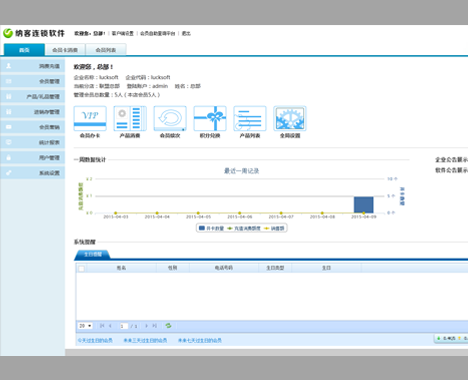468x380 pixels.
Task: Switch to the 会员卡消费 tab
Action: pyautogui.click(x=65, y=50)
